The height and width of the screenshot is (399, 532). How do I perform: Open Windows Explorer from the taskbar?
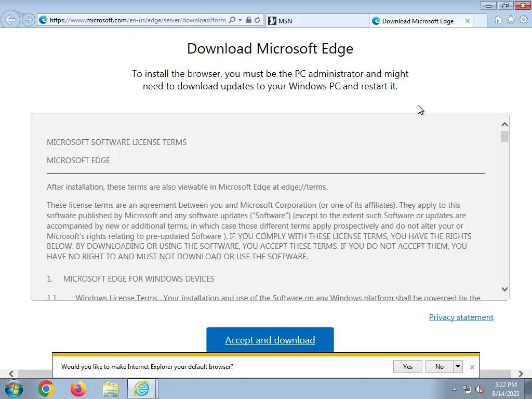point(111,389)
